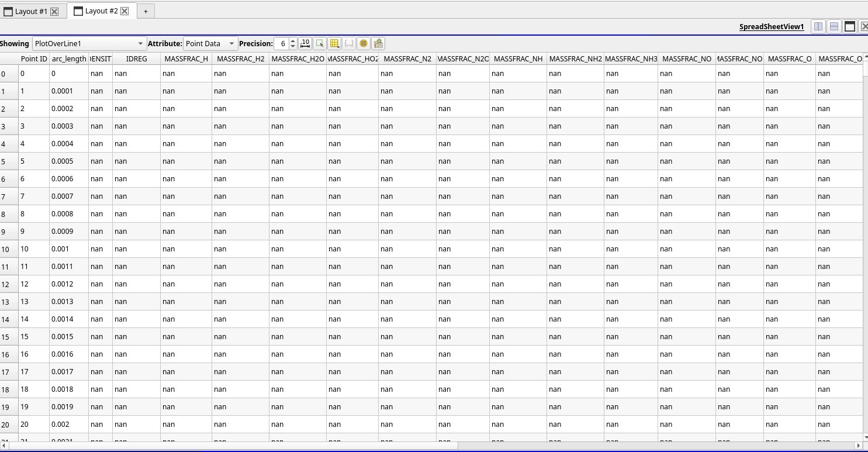Click the MASSFRAC_H2O column header
The image size is (868, 452).
pos(298,58)
